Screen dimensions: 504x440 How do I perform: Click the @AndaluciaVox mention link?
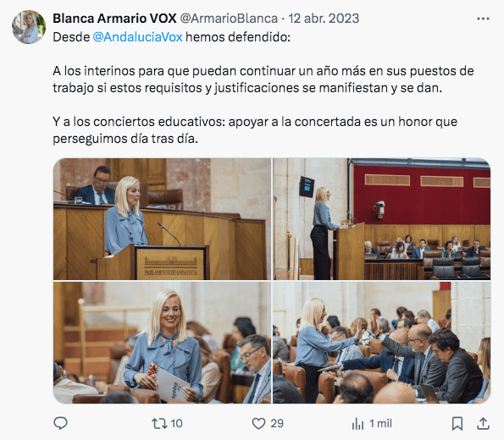coord(137,37)
